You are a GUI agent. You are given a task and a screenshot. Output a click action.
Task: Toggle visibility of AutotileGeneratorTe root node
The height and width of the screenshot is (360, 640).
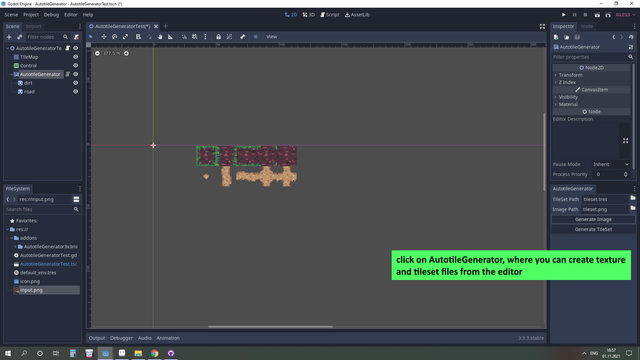(x=76, y=48)
